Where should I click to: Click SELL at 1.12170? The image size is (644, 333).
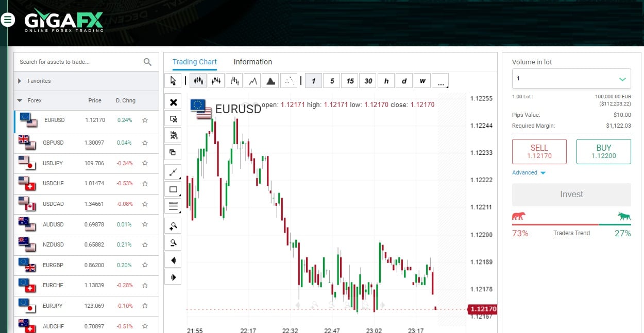pos(539,151)
